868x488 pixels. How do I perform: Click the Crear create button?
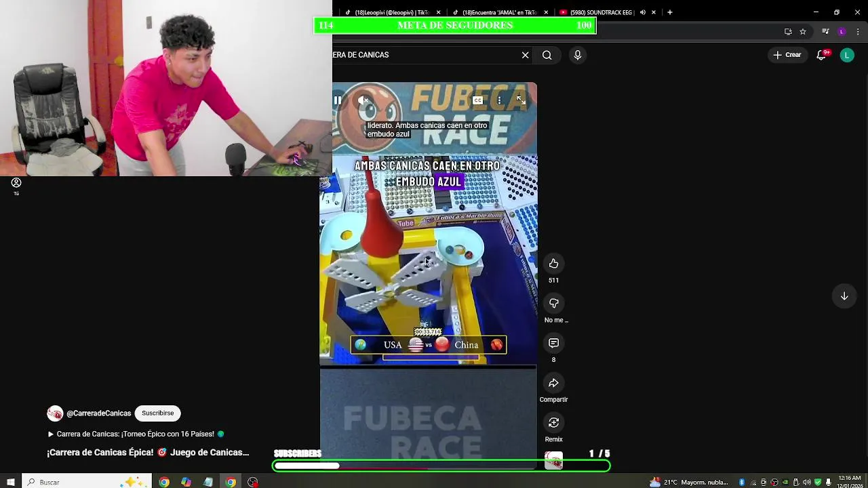click(787, 55)
